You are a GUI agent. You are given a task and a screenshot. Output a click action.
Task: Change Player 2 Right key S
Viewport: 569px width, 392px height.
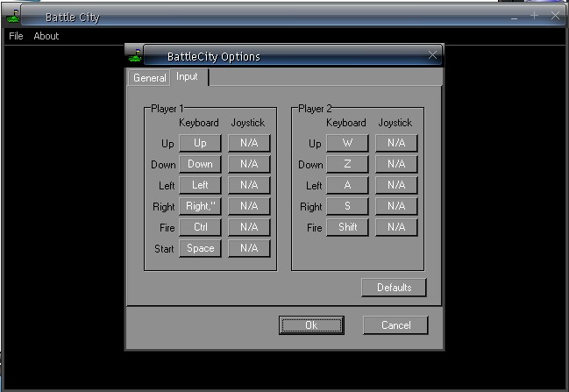click(347, 206)
